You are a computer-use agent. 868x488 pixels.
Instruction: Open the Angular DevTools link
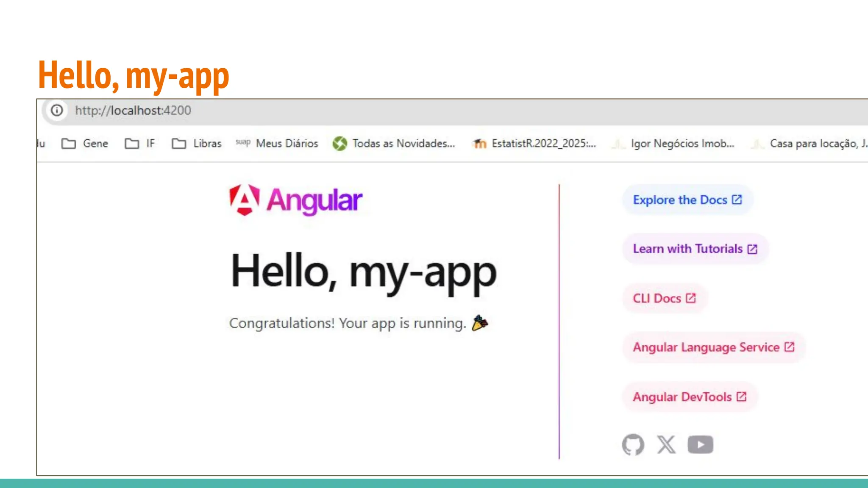tap(690, 397)
